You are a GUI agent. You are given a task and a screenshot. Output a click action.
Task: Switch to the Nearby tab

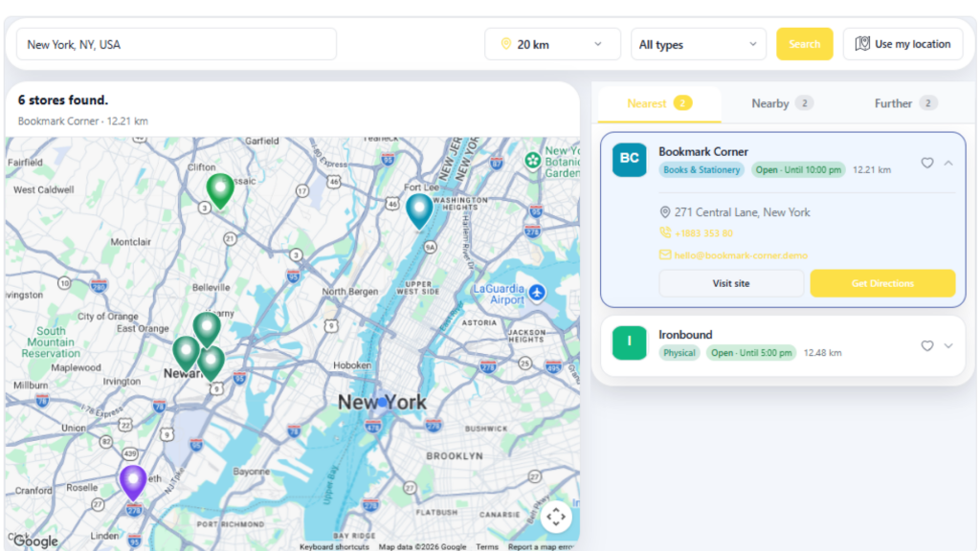782,103
